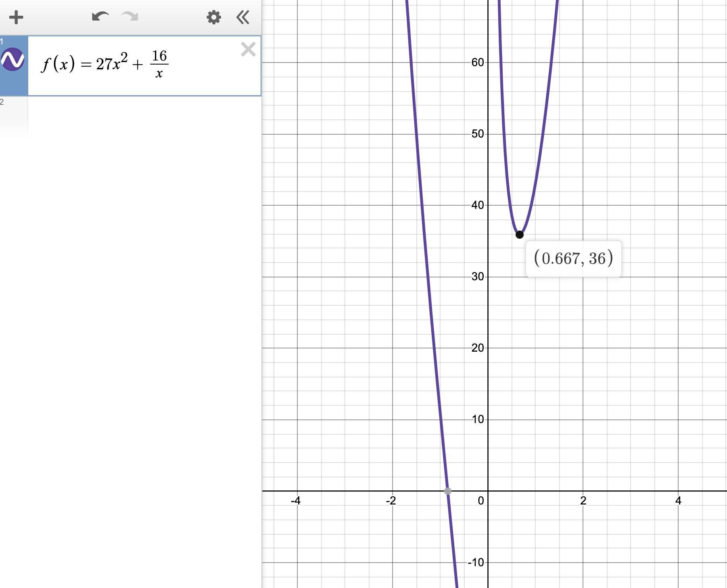Click the origin label 0
This screenshot has height=588, width=727.
[x=480, y=500]
